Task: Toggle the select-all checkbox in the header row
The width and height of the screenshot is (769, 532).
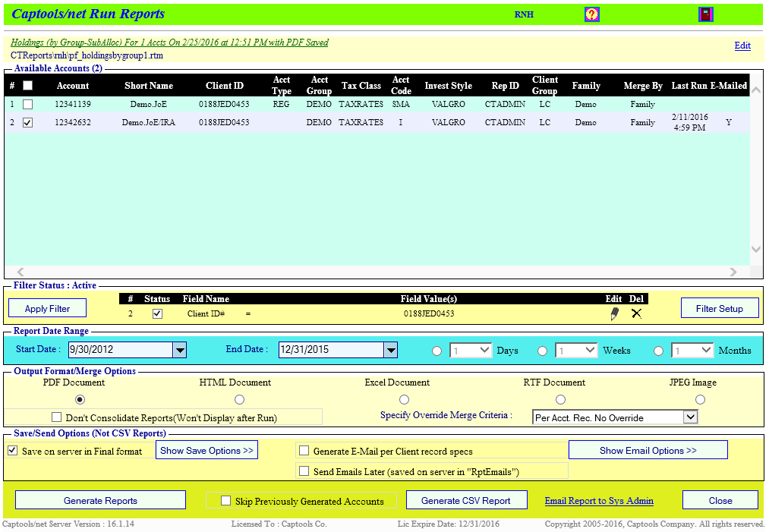Action: [x=28, y=85]
